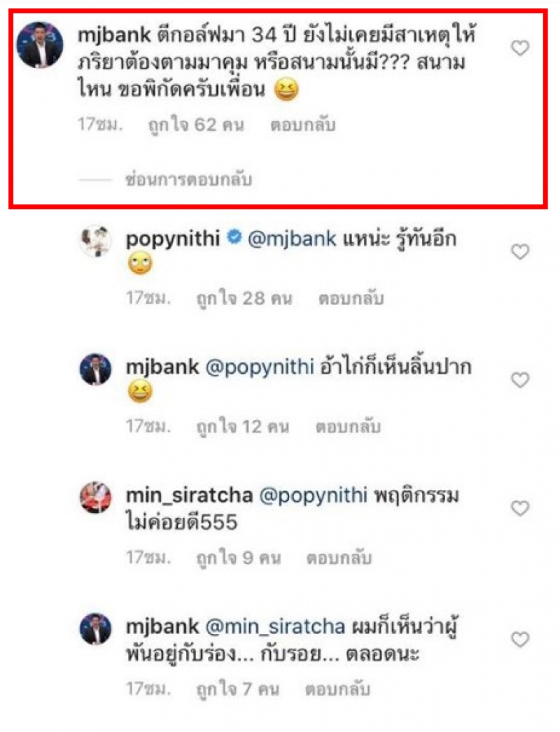Open popynithi's profile picture
This screenshot has height=732, width=560.
(95, 241)
